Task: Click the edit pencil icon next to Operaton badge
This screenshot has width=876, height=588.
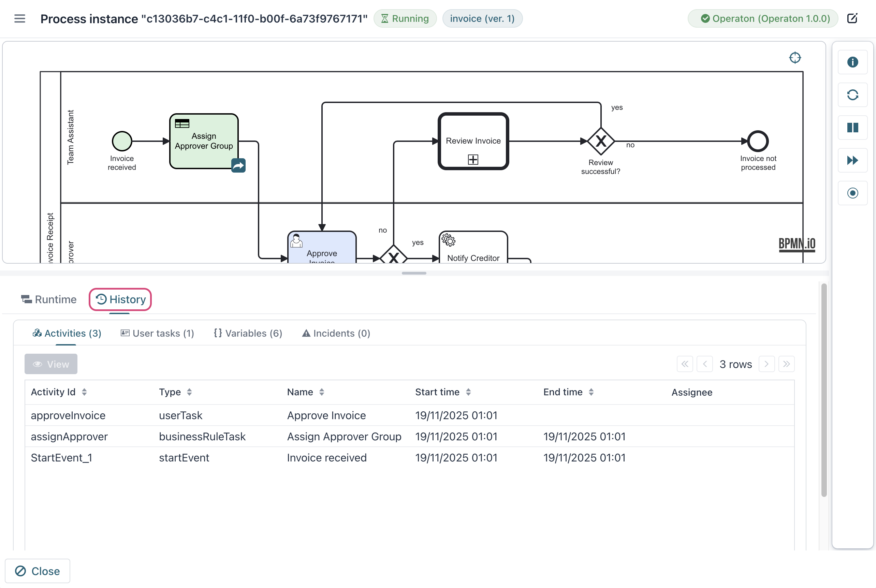Action: (x=853, y=18)
